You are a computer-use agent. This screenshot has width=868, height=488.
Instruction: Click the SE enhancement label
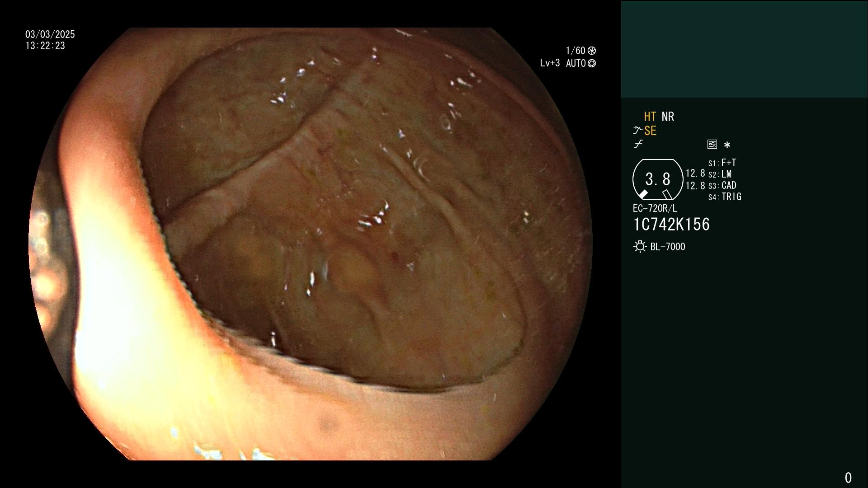[650, 131]
